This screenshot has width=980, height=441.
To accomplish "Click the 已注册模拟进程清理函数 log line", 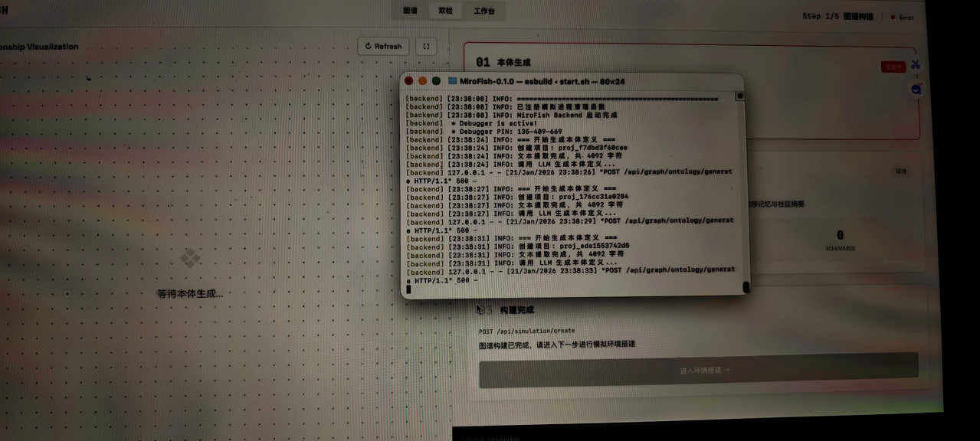I will click(x=505, y=106).
